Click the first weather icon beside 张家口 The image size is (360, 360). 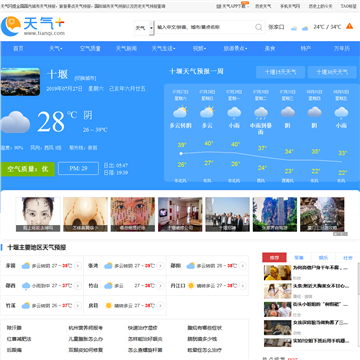click(x=294, y=28)
